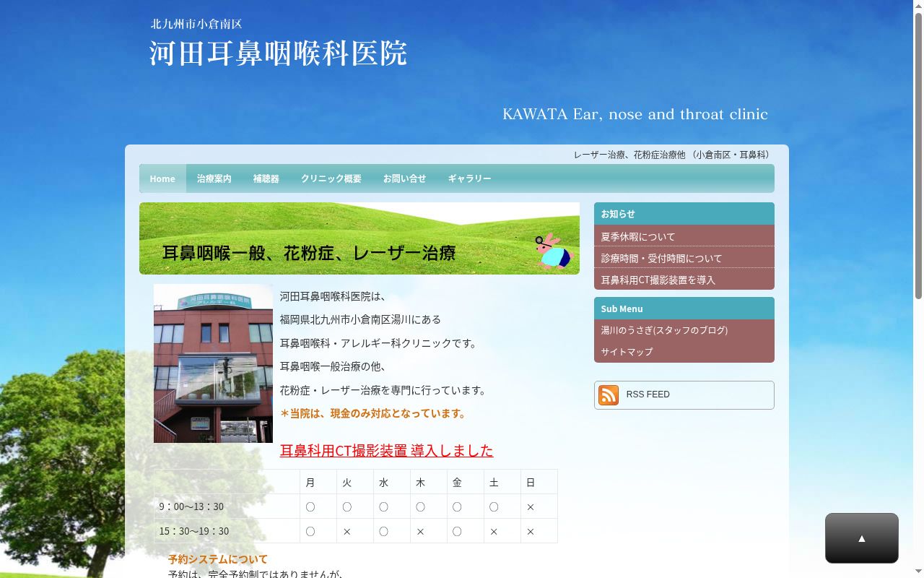Image resolution: width=924 pixels, height=578 pixels.
Task: Click the green hill banner image
Action: pos(359,238)
